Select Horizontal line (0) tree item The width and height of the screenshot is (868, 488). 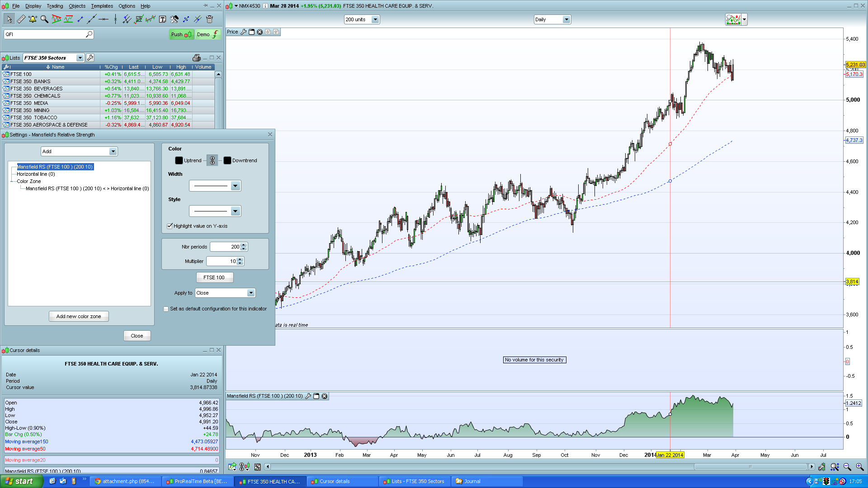36,174
